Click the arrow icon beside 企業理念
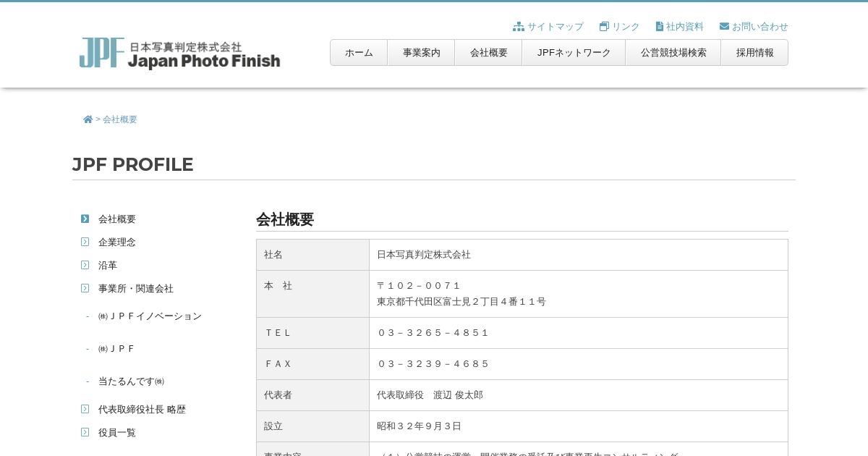The image size is (868, 456). (85, 242)
